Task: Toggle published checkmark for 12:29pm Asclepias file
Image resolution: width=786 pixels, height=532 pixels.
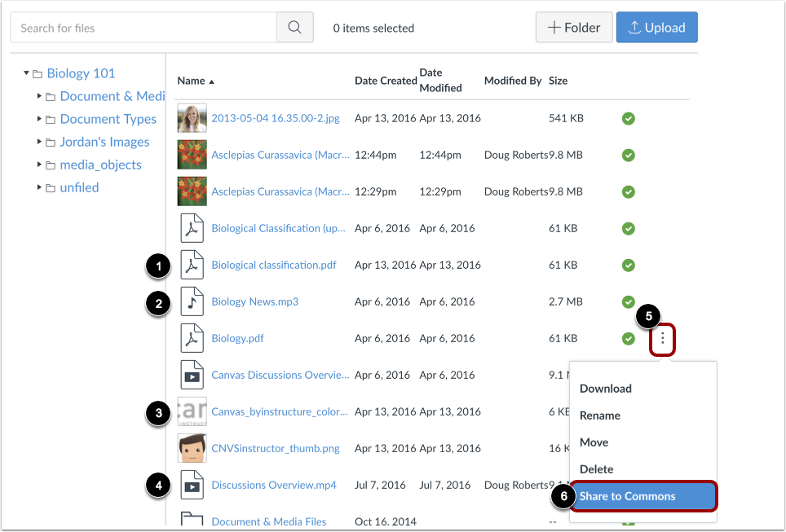Action: coord(628,191)
